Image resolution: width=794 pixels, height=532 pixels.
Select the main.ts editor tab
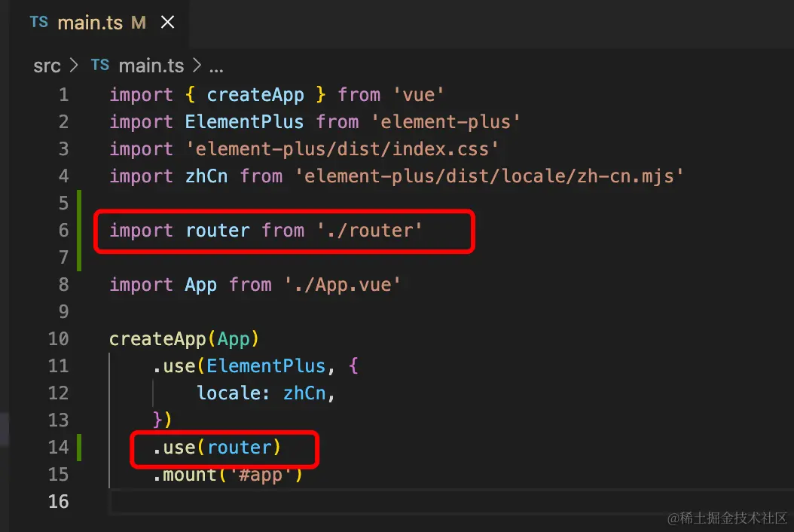[x=101, y=23]
